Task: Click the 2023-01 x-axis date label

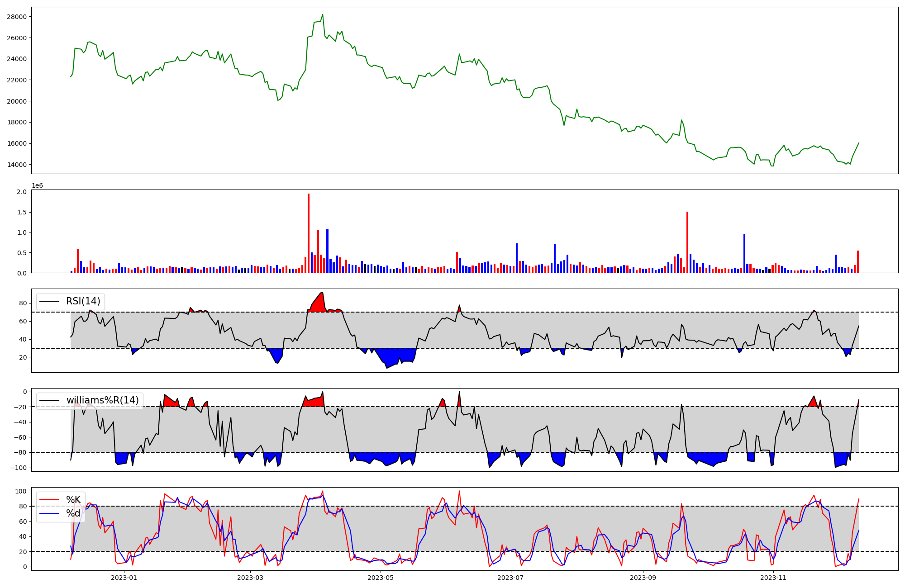Action: (x=124, y=578)
